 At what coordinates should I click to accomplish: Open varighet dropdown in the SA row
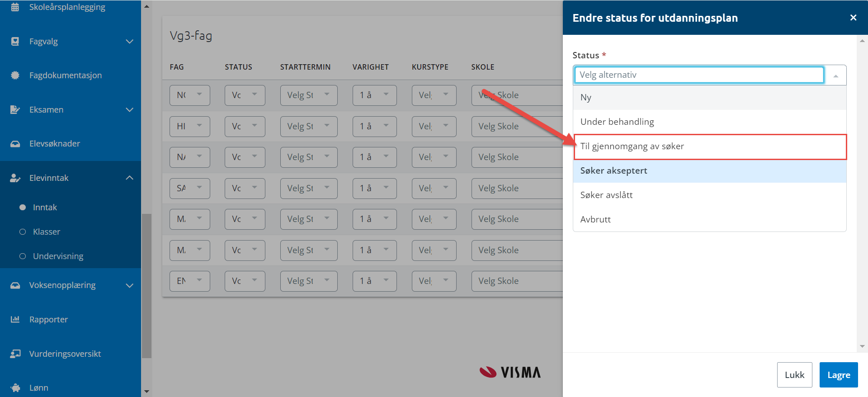pos(375,189)
